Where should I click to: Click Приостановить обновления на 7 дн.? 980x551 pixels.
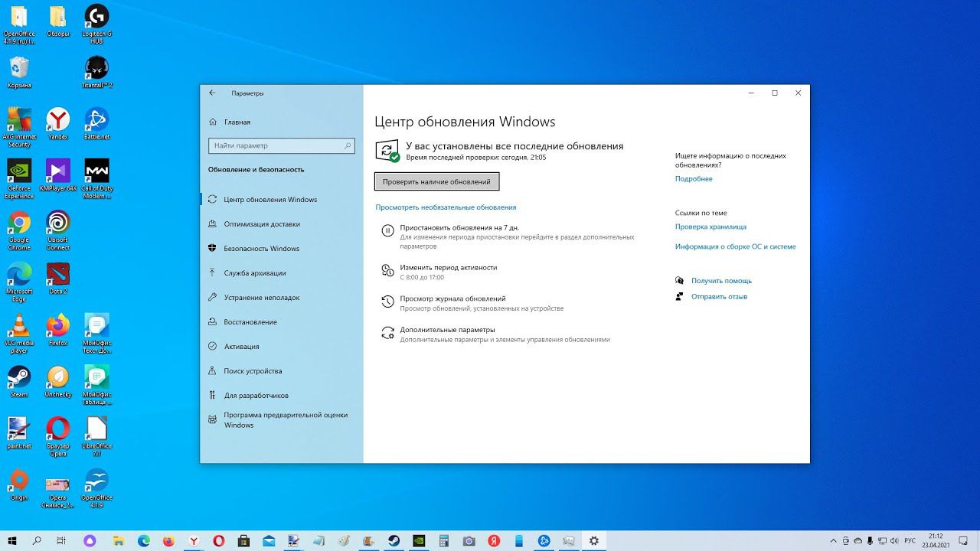coord(459,227)
